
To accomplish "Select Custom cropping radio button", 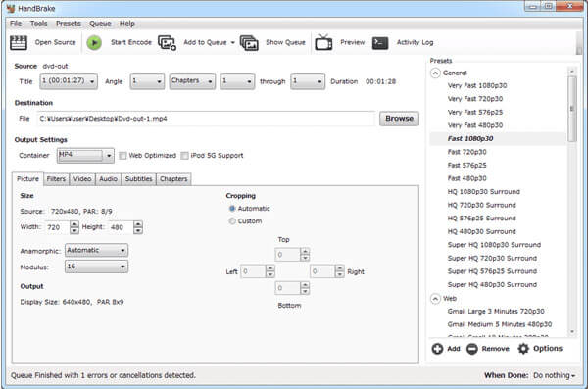I will point(232,221).
